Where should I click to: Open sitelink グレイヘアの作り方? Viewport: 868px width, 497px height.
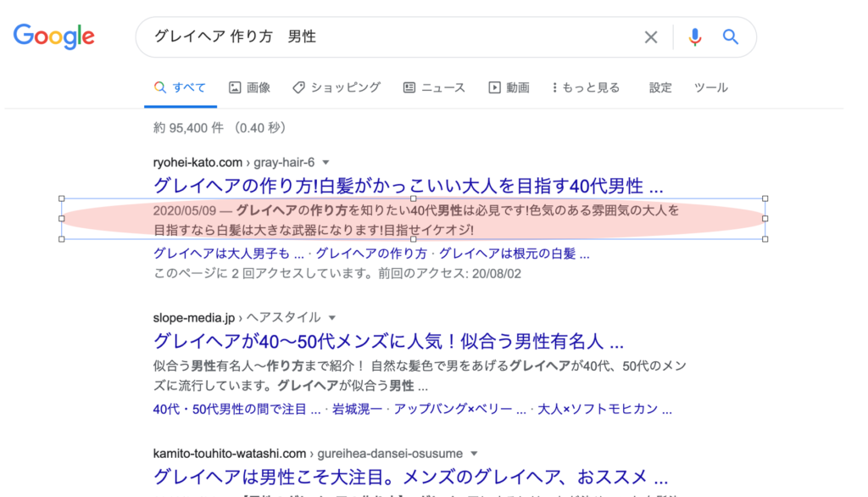point(371,254)
